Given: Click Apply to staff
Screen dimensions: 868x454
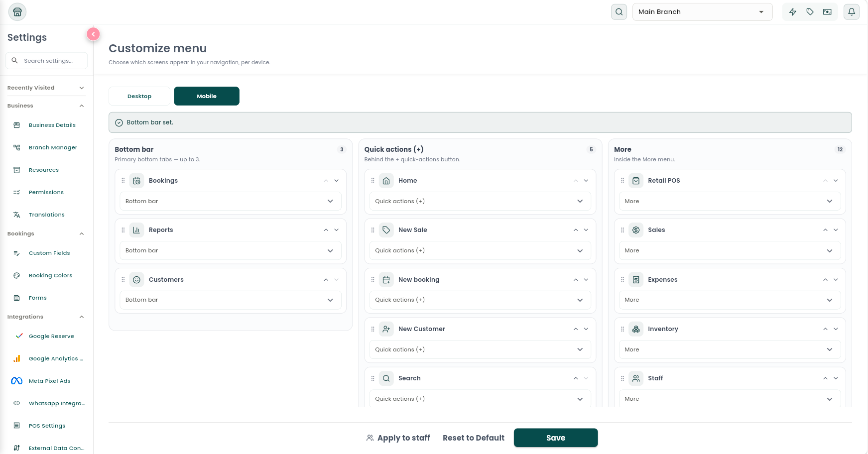Looking at the screenshot, I should (x=398, y=438).
